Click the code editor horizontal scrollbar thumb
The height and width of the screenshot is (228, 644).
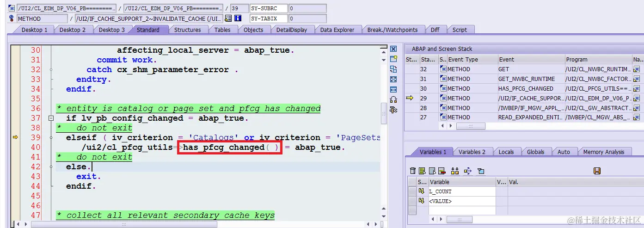click(124, 224)
